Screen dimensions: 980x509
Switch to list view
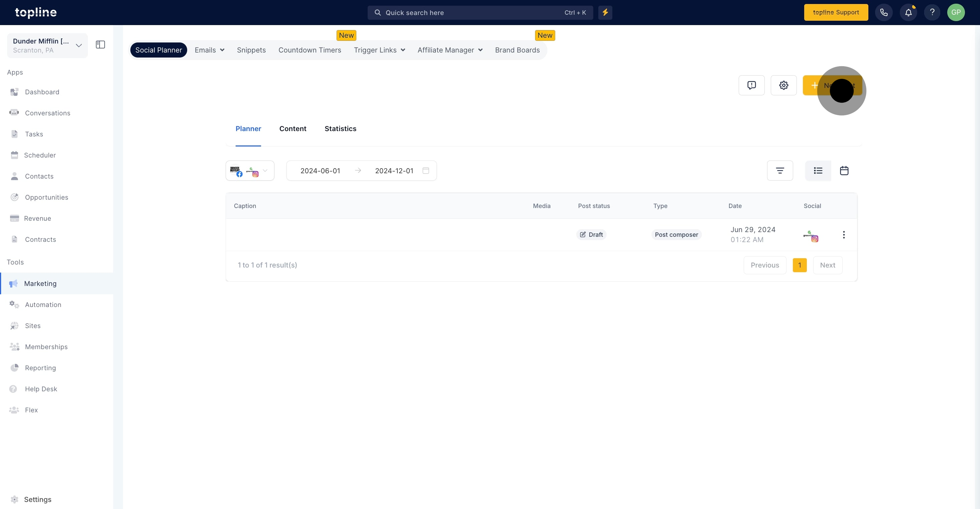818,171
